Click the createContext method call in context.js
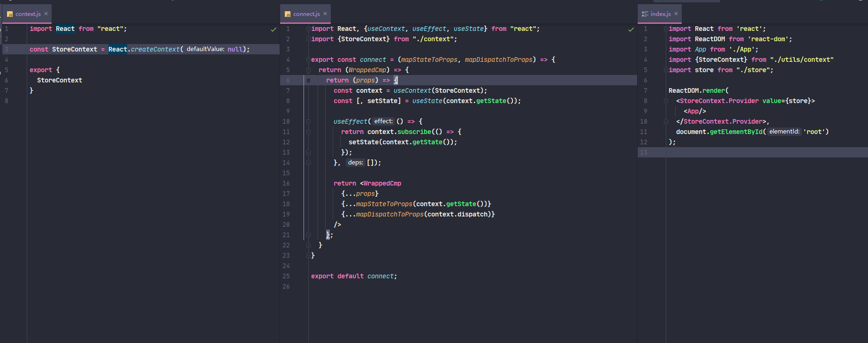 155,49
